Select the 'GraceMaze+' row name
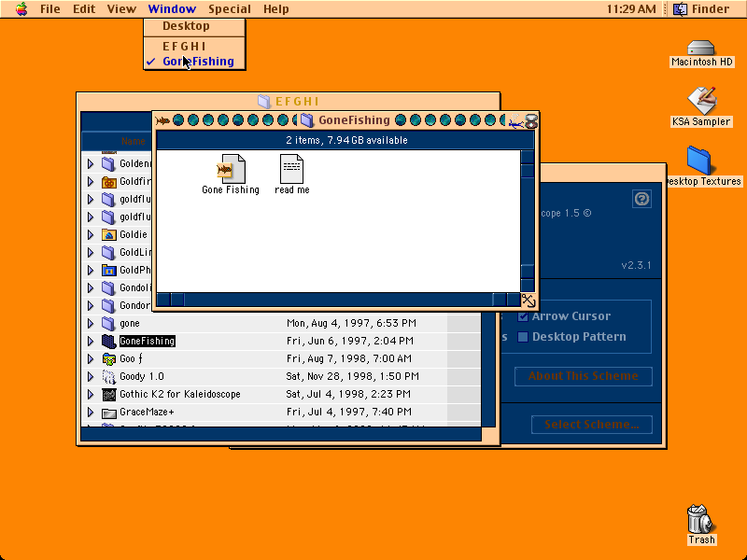The height and width of the screenshot is (560, 747). 147,412
